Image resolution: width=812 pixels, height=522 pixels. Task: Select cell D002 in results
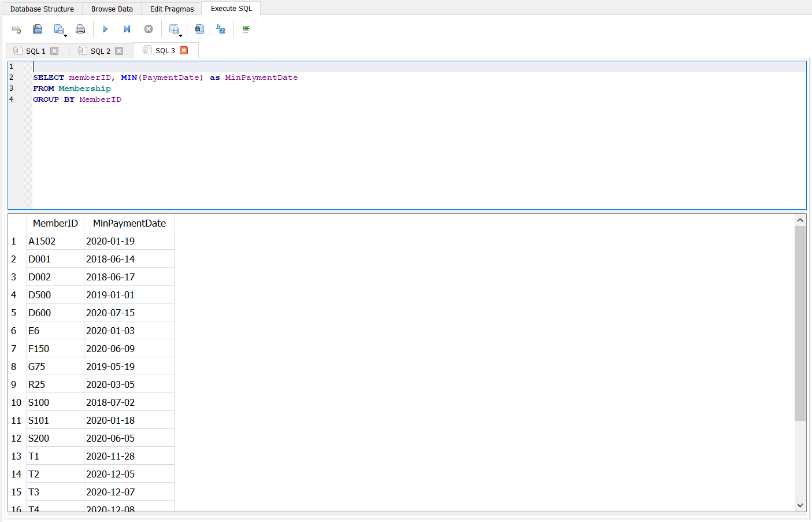[x=55, y=277]
